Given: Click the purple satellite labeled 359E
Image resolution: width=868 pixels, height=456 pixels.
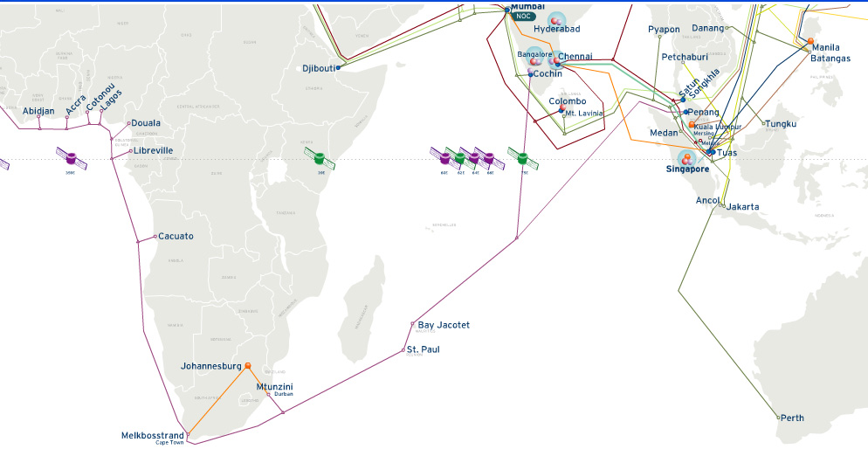Looking at the screenshot, I should tap(71, 158).
